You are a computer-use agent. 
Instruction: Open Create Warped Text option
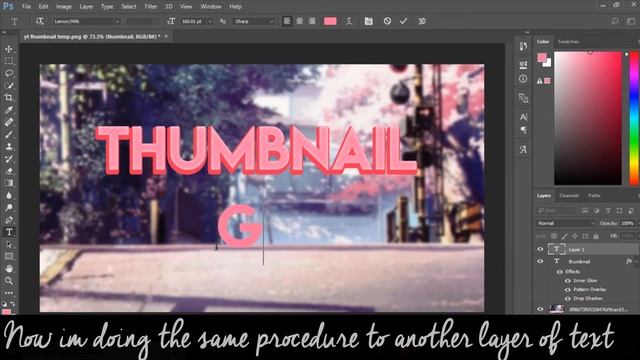point(349,21)
